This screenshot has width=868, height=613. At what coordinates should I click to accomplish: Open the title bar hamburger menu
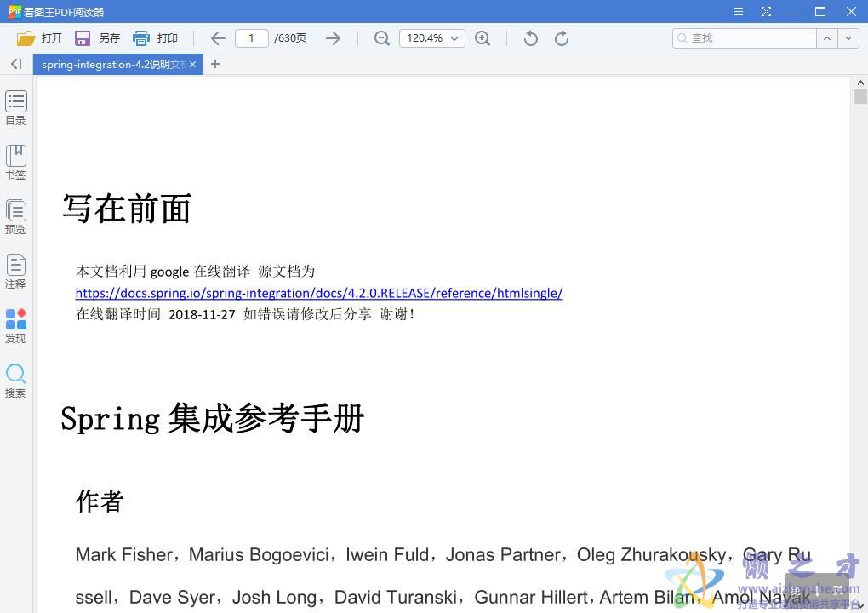pyautogui.click(x=738, y=12)
